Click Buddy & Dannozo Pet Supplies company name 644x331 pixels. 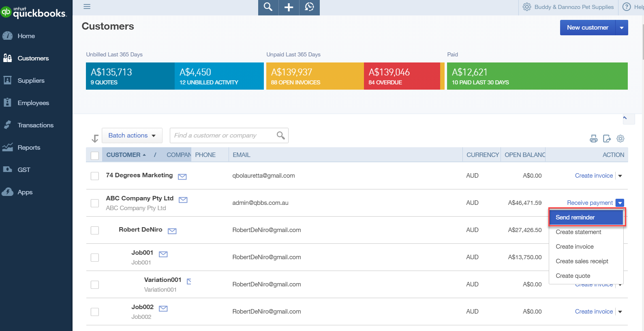574,7
